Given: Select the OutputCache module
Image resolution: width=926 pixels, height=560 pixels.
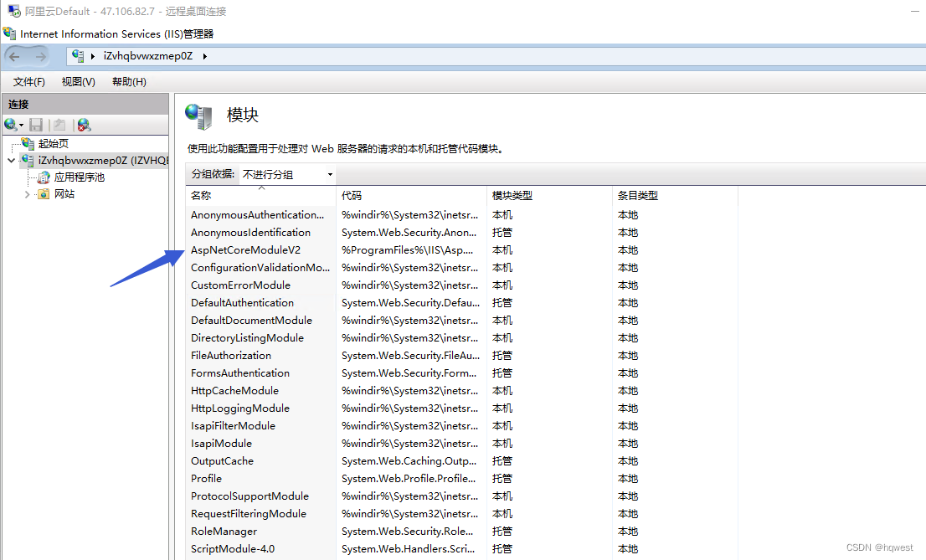Looking at the screenshot, I should [x=222, y=460].
